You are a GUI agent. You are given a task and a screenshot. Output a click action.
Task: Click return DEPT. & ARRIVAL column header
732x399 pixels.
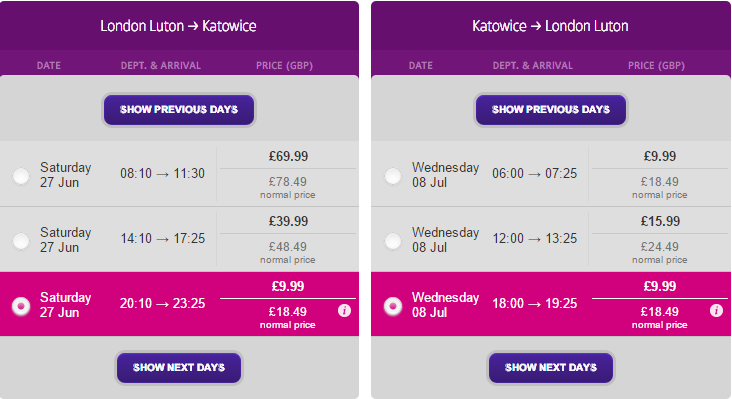[533, 65]
